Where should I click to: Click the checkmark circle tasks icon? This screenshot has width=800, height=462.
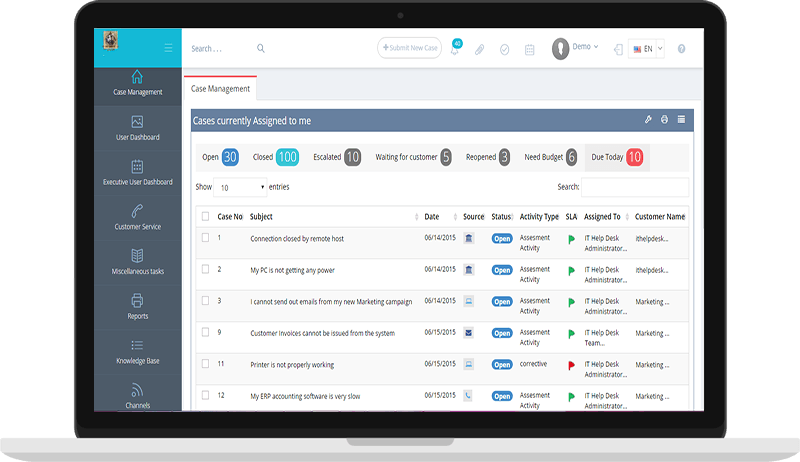click(505, 49)
